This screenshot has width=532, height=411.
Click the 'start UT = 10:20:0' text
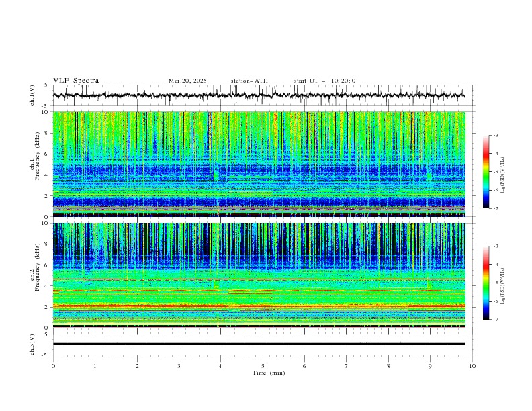pos(324,81)
